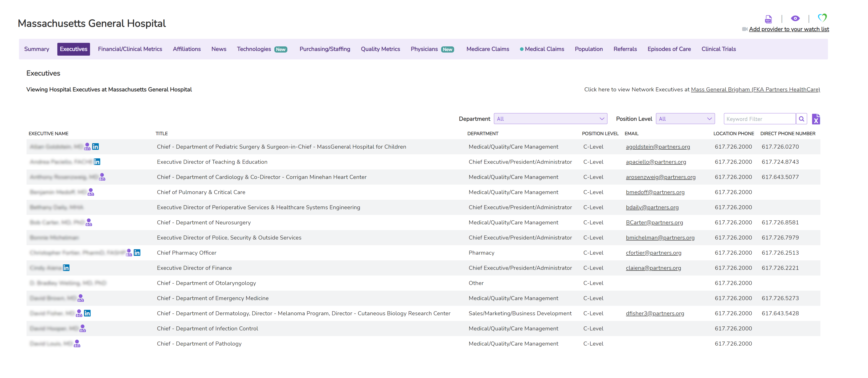Open the Population tab
The width and height of the screenshot is (868, 378).
pos(589,49)
